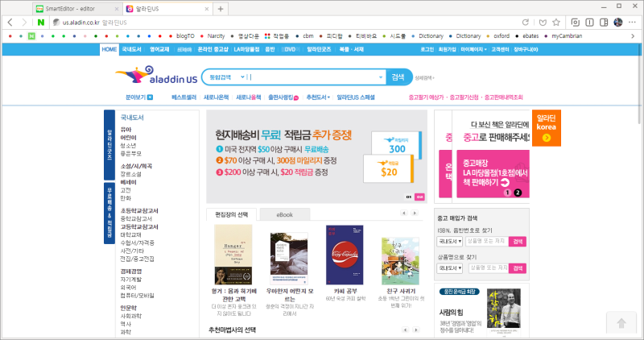644x340 pixels.
Task: Click the aladdin US lamp logo
Action: click(x=156, y=75)
